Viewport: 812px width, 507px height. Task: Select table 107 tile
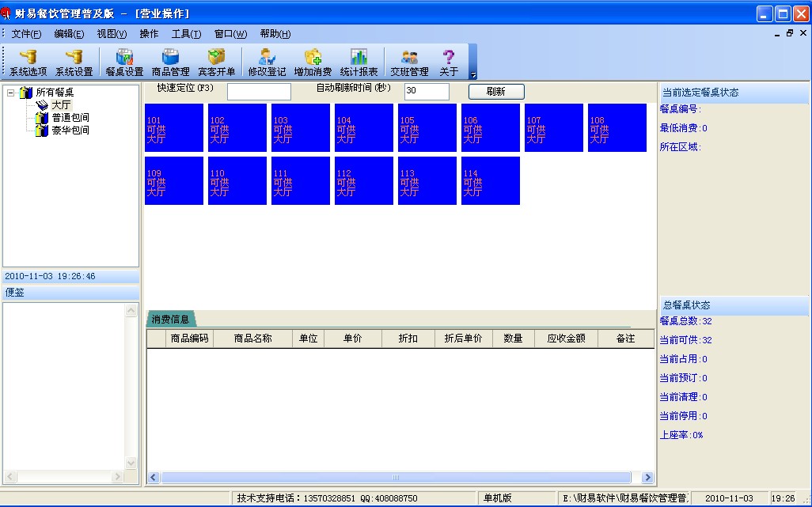tap(553, 128)
